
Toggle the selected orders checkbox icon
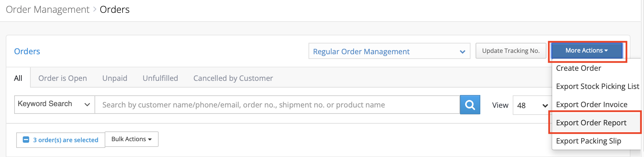(x=26, y=139)
